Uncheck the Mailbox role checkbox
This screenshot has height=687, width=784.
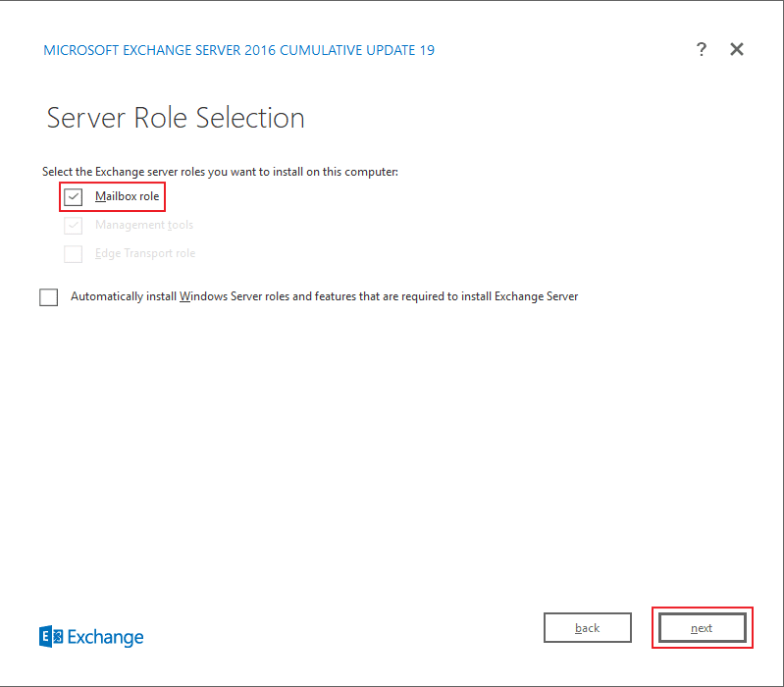73,196
